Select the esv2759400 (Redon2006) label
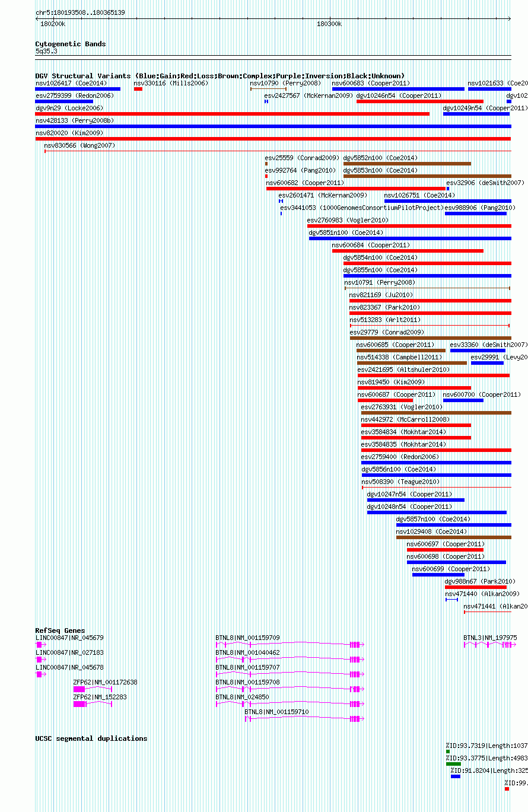 pos(400,457)
